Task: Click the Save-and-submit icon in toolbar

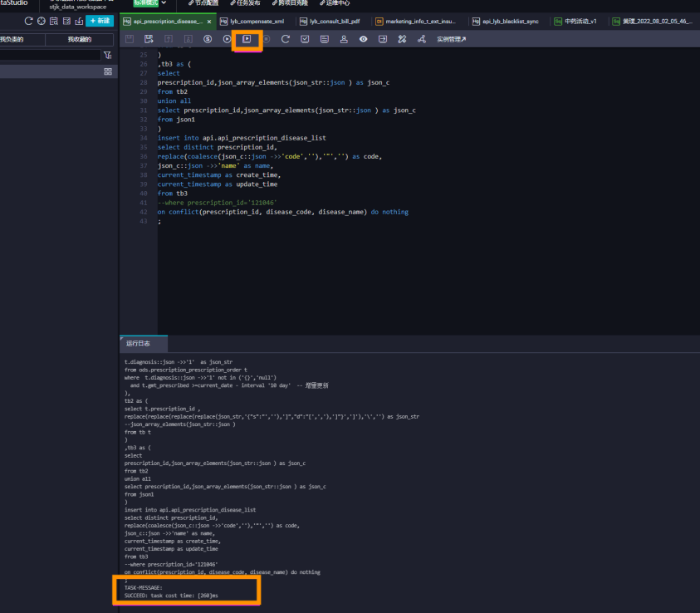Action: coord(149,39)
